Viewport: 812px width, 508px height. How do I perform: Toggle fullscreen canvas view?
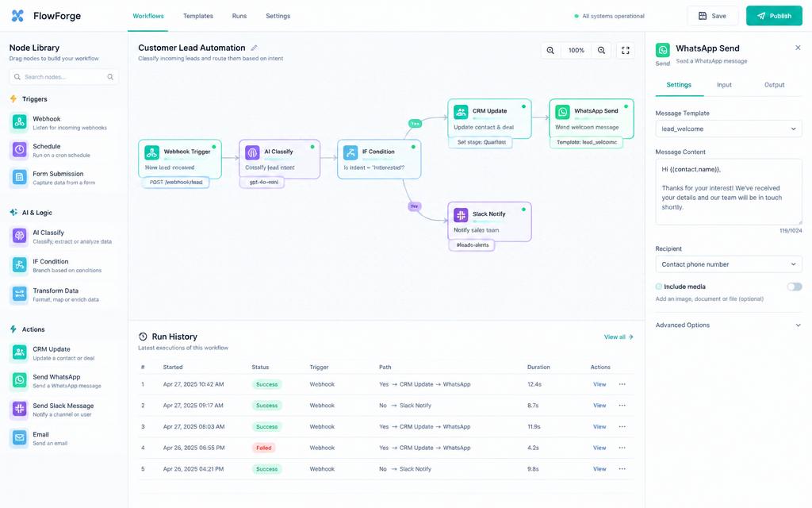click(x=626, y=50)
